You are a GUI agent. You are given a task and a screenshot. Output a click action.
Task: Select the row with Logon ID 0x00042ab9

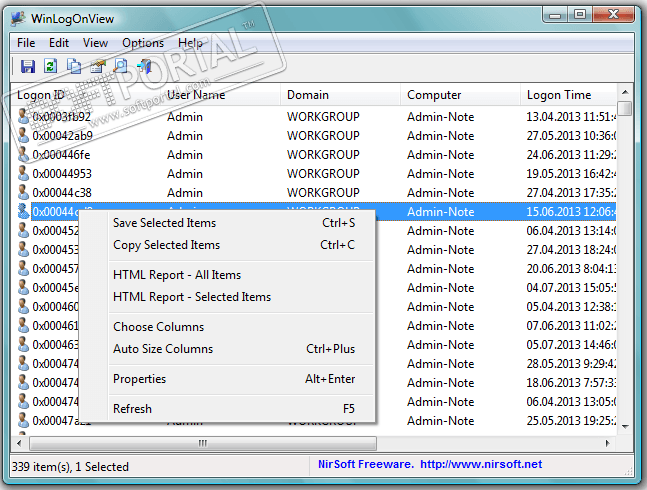click(x=314, y=136)
